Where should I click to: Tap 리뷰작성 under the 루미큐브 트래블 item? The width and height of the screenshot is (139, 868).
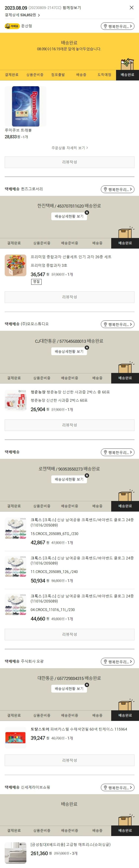coord(69,162)
